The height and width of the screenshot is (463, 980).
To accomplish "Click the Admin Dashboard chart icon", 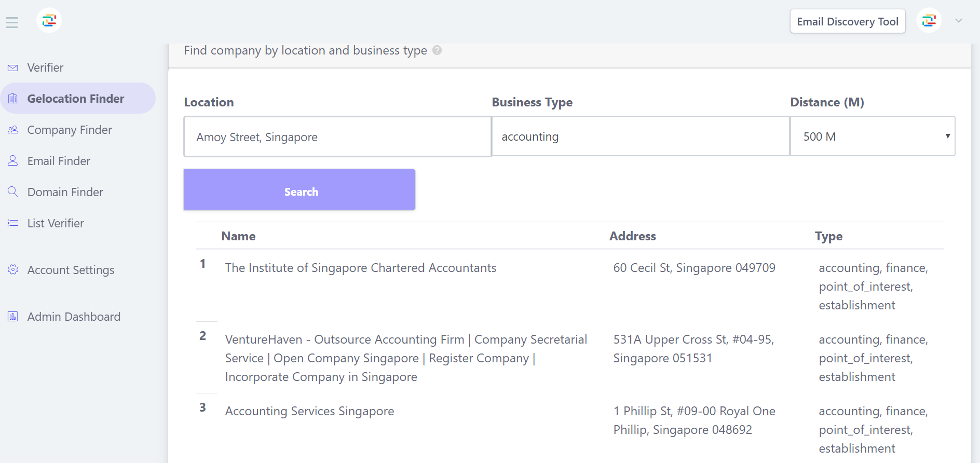I will pyautogui.click(x=13, y=317).
